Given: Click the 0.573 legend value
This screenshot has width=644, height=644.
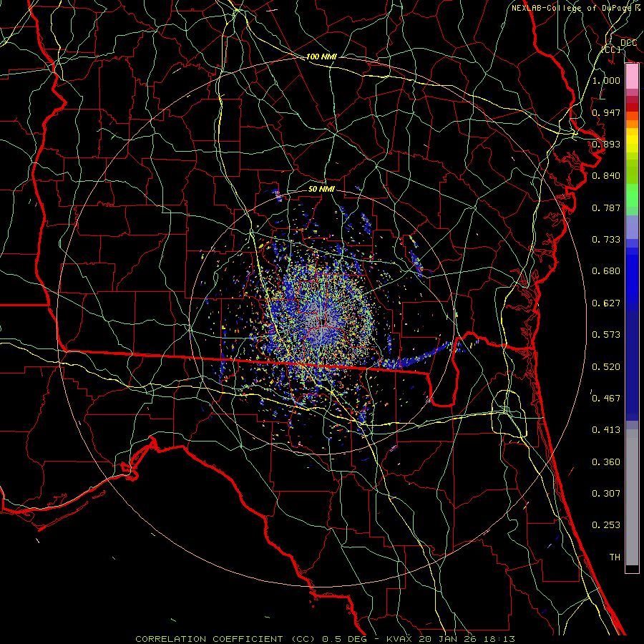Looking at the screenshot, I should pos(606,335).
